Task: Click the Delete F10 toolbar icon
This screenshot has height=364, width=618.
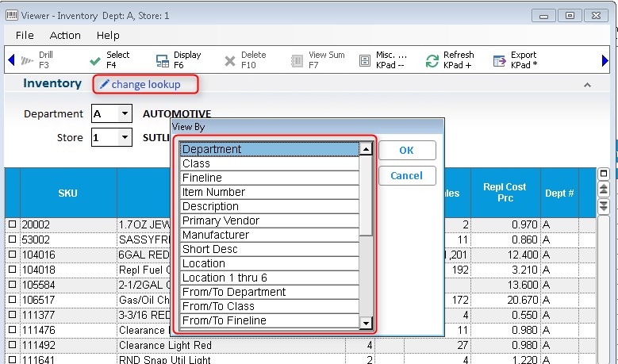Action: pos(230,60)
